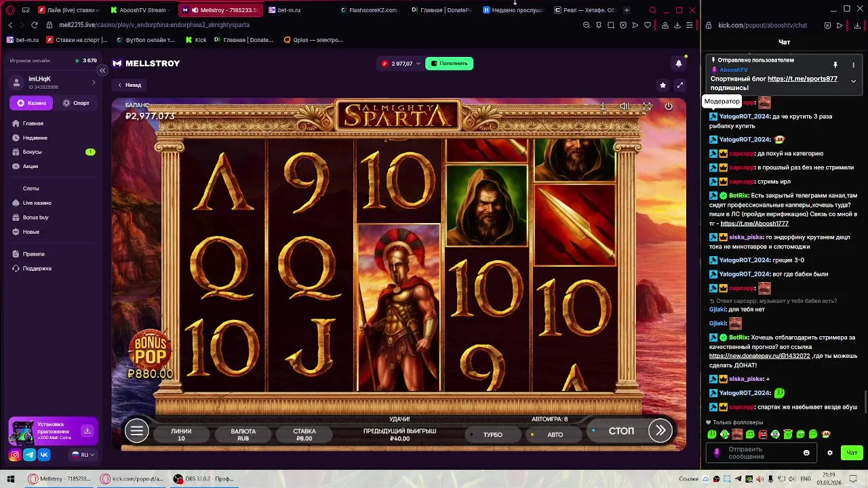Viewport: 868px width, 488px height.
Task: Go back with the Назад button
Action: point(129,85)
